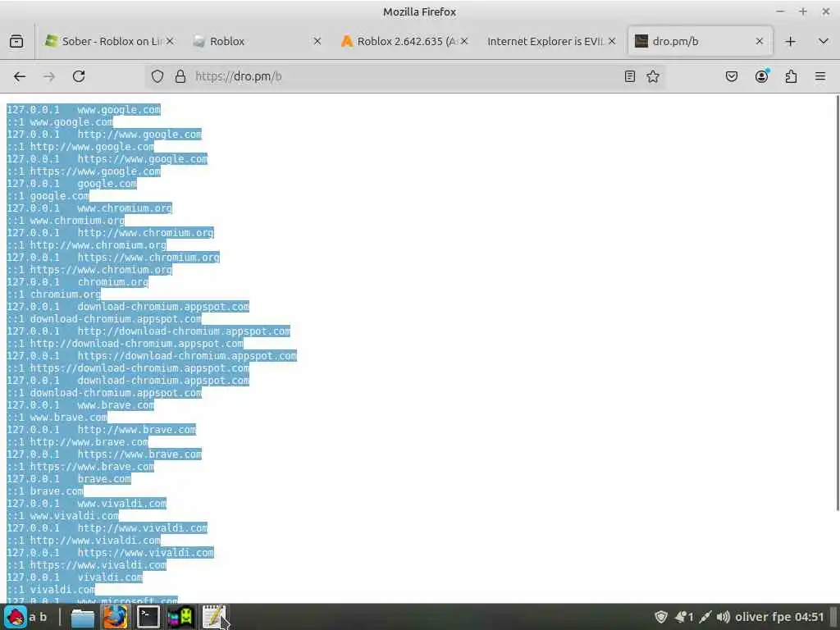Go back with the left arrow button
Viewport: 840px width, 630px height.
pos(20,76)
